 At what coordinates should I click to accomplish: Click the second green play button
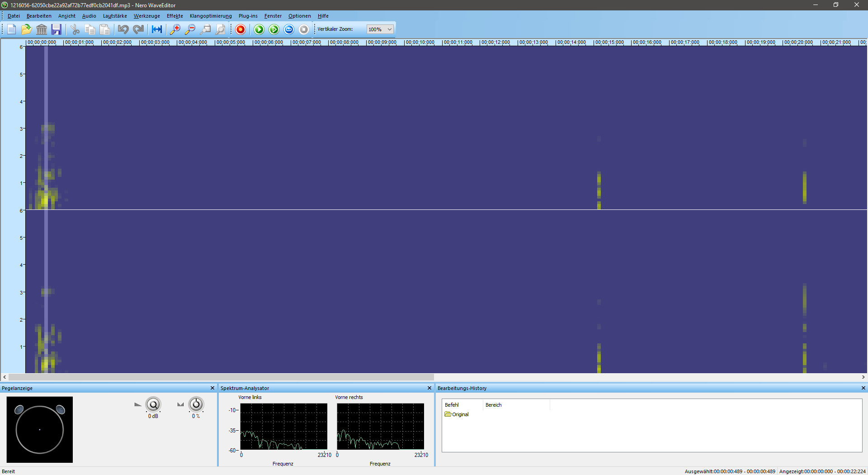pyautogui.click(x=274, y=29)
